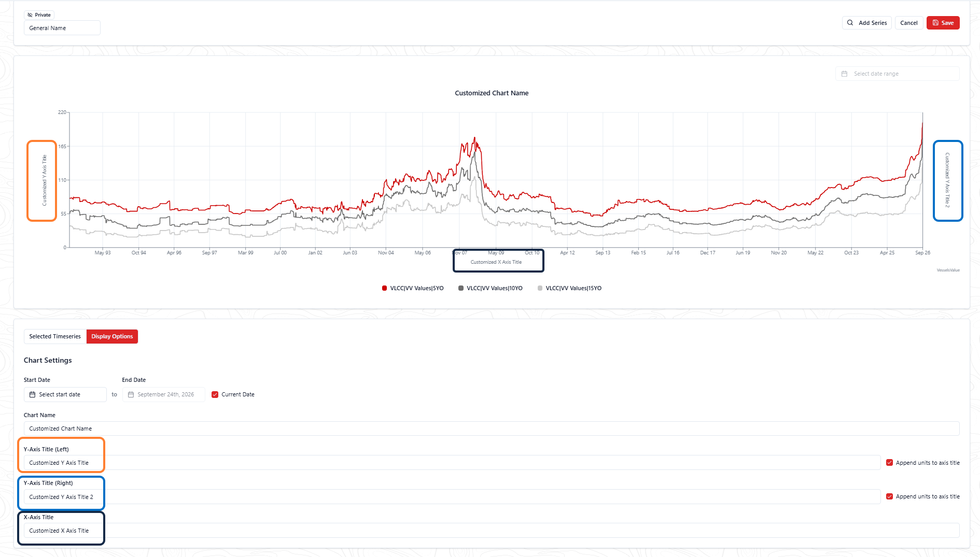Click the May 93 axis label
Image resolution: width=980 pixels, height=557 pixels.
coord(103,253)
